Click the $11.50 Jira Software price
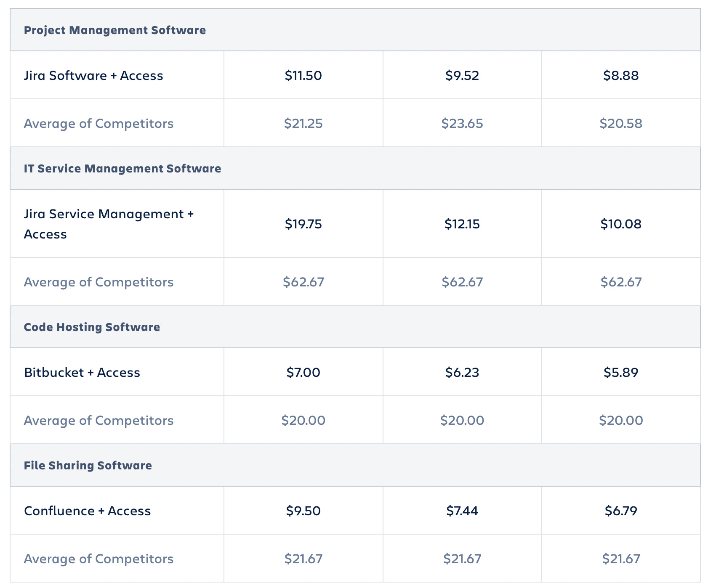Image resolution: width=708 pixels, height=588 pixels. [303, 76]
